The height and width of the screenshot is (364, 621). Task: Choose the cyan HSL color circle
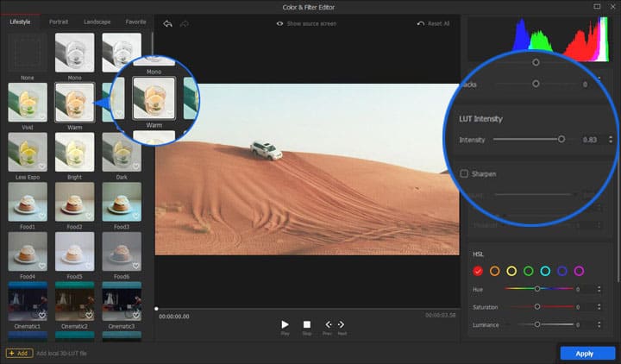coord(545,271)
